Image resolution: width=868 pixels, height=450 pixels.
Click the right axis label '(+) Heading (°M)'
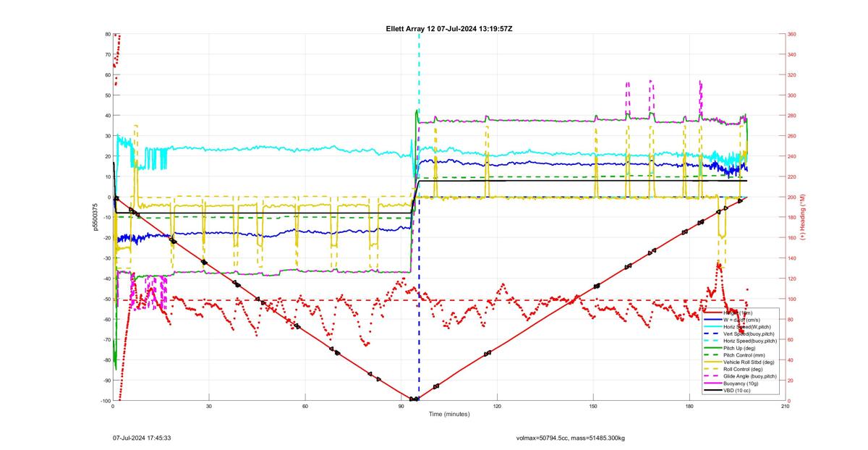(x=803, y=217)
